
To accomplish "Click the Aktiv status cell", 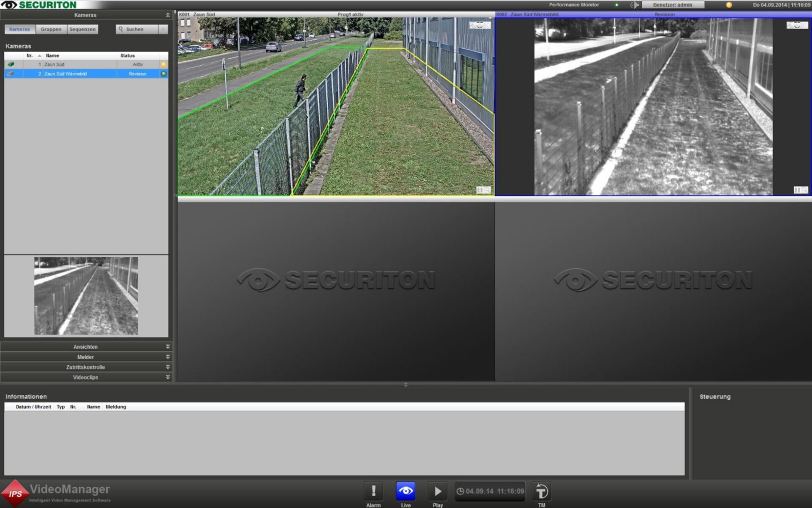I will pos(138,64).
